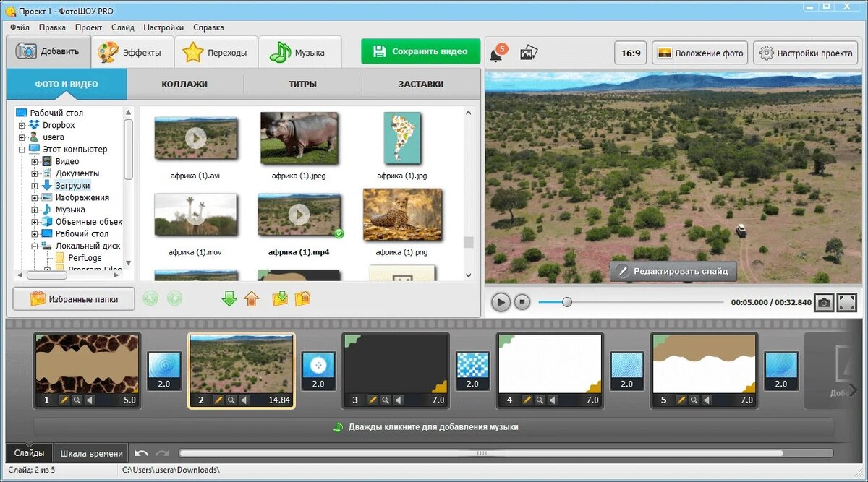The image size is (868, 482).
Task: Open the transition between slides 2 and 3
Action: pos(318,371)
